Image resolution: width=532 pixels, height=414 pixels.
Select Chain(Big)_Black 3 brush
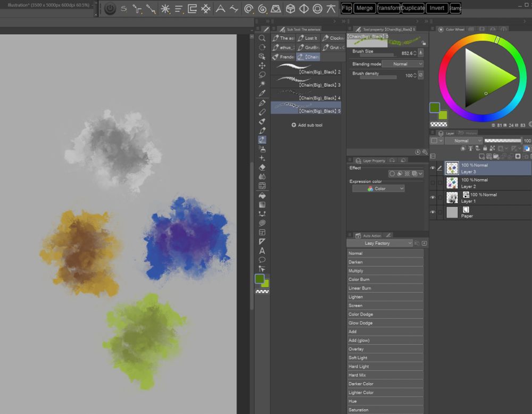(x=306, y=82)
